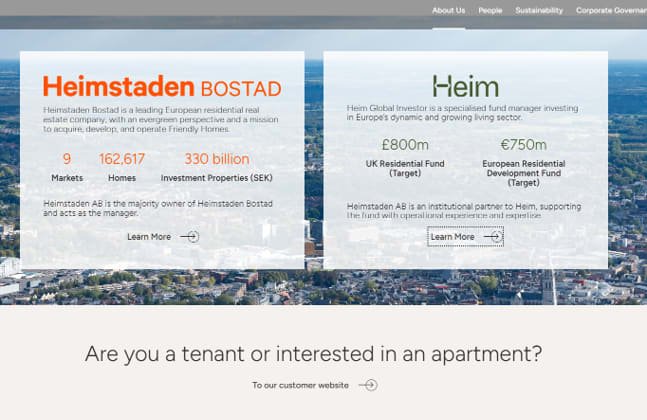Screen dimensions: 647x420
Task: Click the arrow icon in Heim card
Action: tap(492, 237)
